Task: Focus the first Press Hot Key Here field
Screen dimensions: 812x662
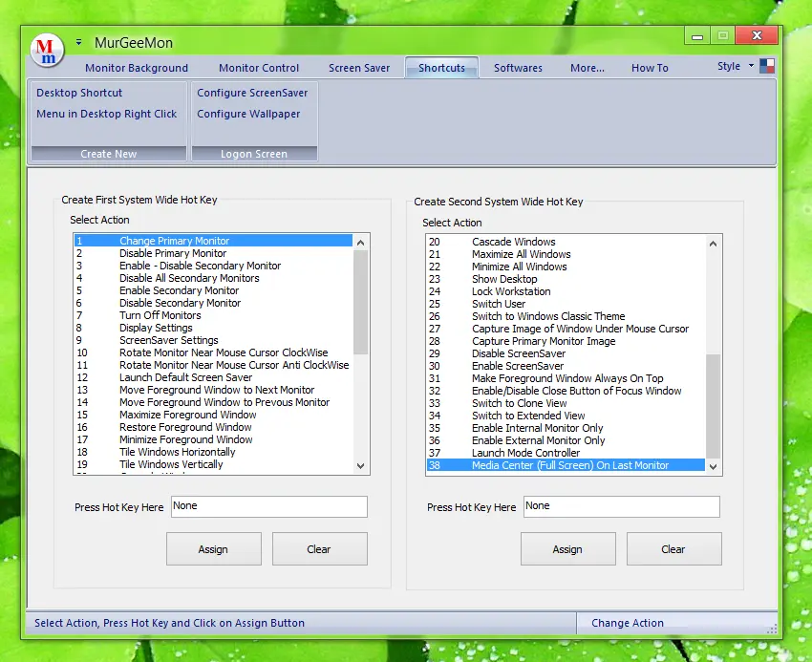Action: 269,506
